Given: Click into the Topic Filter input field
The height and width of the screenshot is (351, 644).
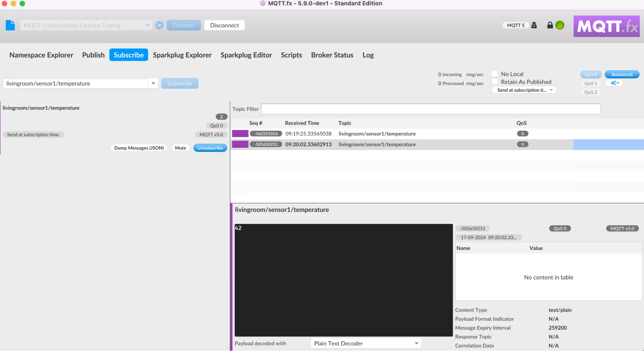Looking at the screenshot, I should coord(431,109).
